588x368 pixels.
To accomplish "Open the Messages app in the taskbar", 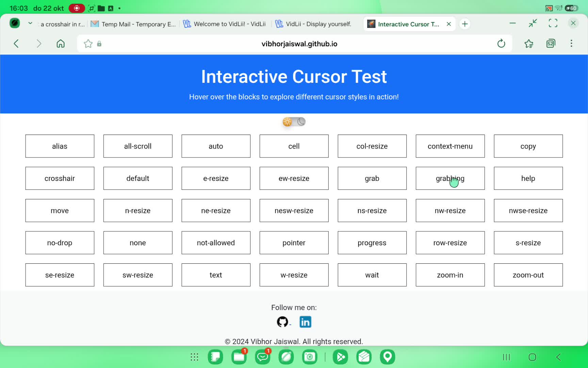I will 263,357.
